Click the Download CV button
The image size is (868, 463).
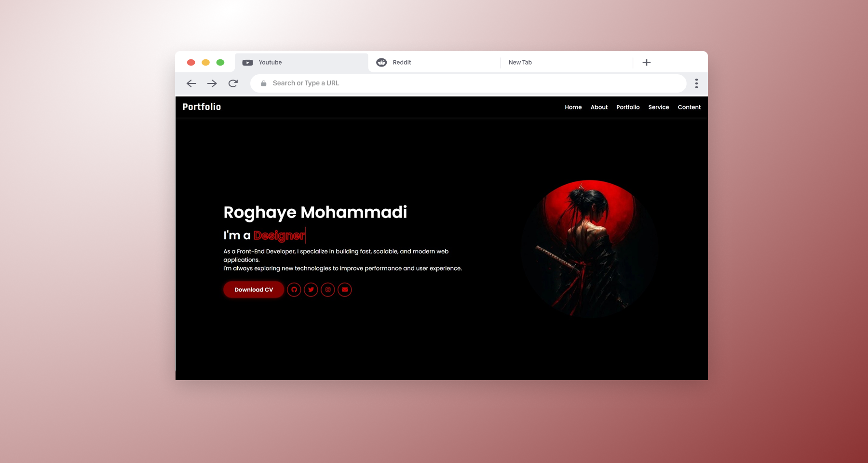[254, 290]
